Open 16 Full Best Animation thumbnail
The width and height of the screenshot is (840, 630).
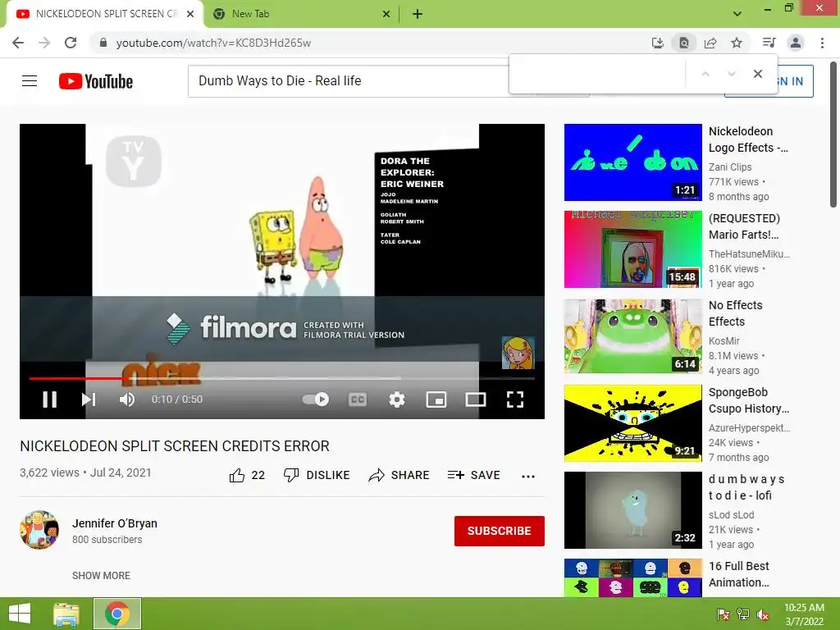point(632,577)
